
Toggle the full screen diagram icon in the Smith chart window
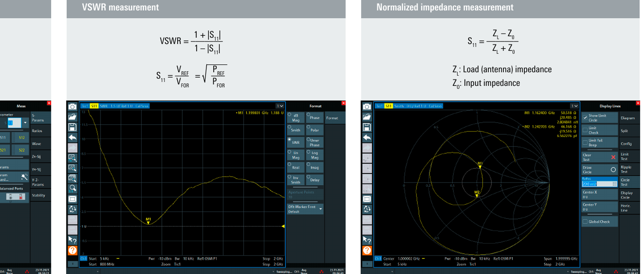(367, 199)
